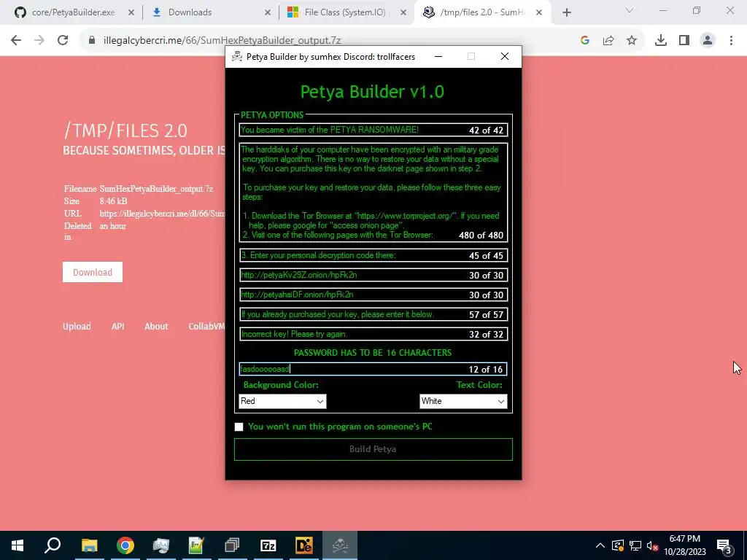
Task: Open the Windows Start menu
Action: pyautogui.click(x=18, y=545)
